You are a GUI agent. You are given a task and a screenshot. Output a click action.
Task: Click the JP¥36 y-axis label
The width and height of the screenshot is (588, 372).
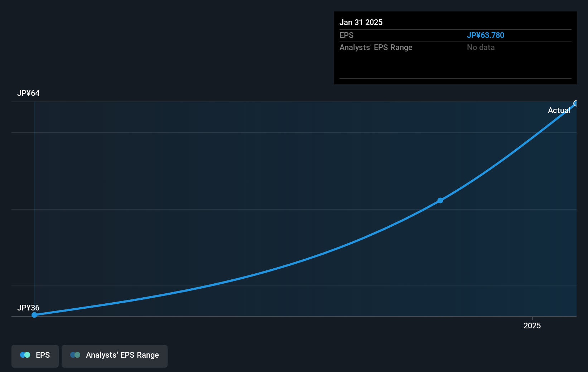coord(28,308)
